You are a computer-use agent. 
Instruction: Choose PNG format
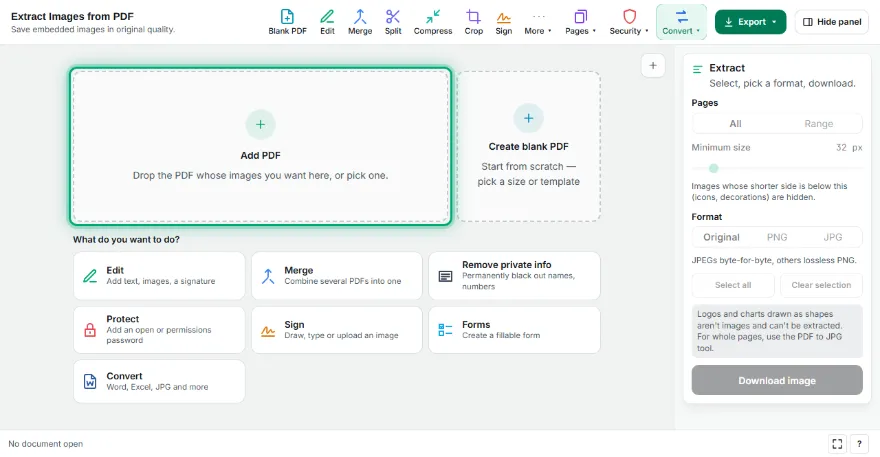coord(777,237)
